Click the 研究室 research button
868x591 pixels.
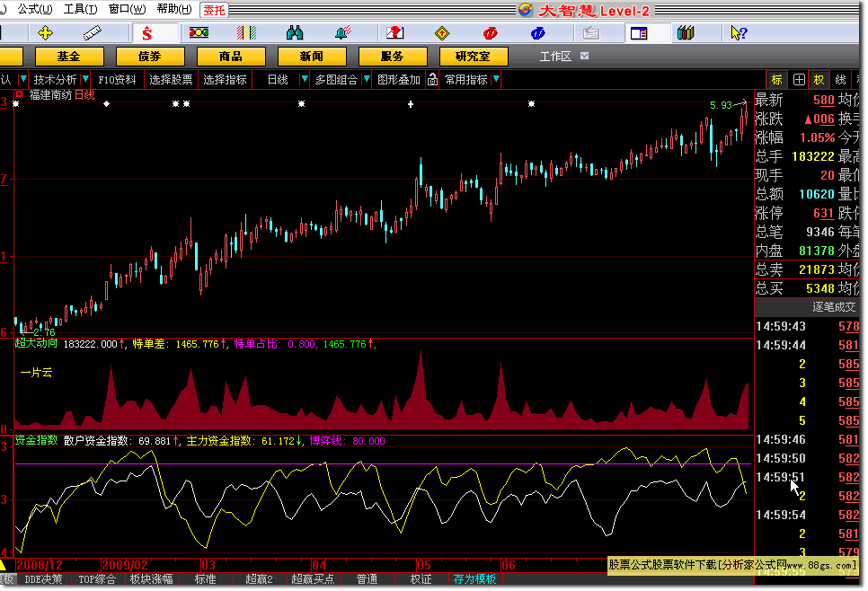(x=473, y=57)
